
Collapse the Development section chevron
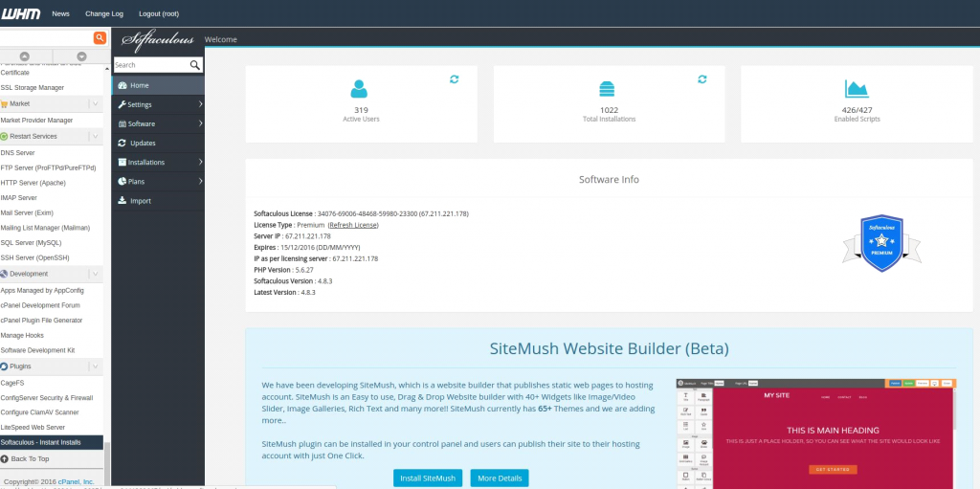click(x=95, y=274)
